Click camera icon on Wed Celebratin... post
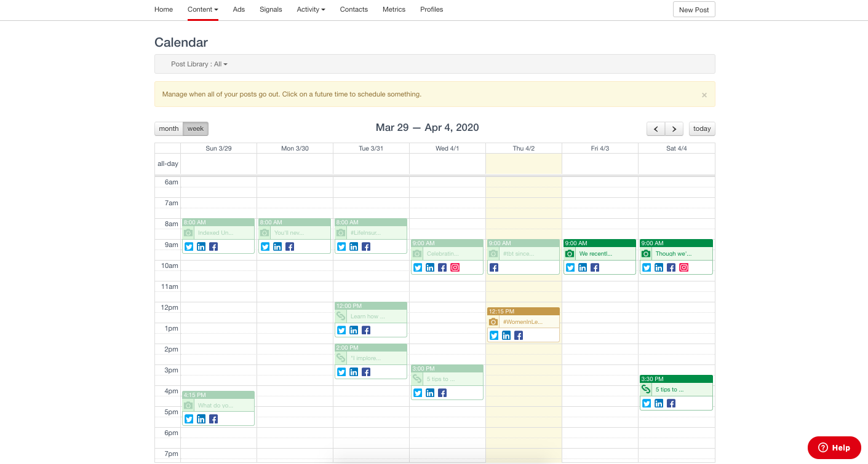 (417, 254)
